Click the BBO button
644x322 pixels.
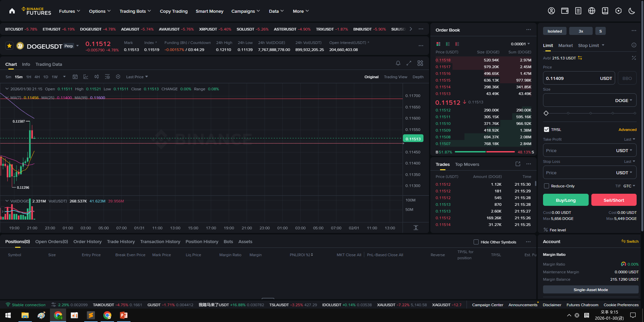click(x=627, y=78)
